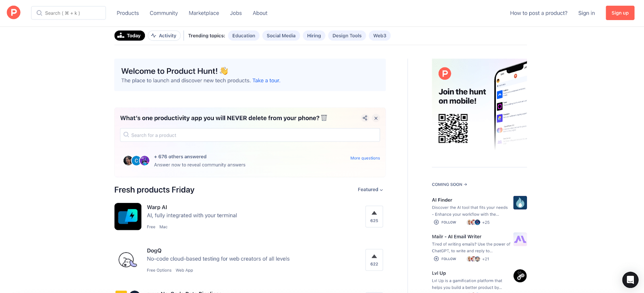Click the Mac tag under Warp AI
Screen dimensions: 644x293
(163, 227)
